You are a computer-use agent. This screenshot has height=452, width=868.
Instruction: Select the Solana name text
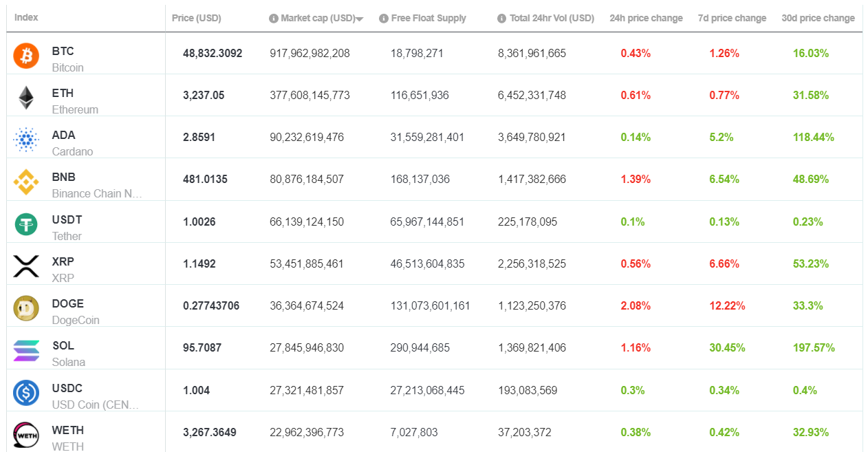tap(69, 362)
